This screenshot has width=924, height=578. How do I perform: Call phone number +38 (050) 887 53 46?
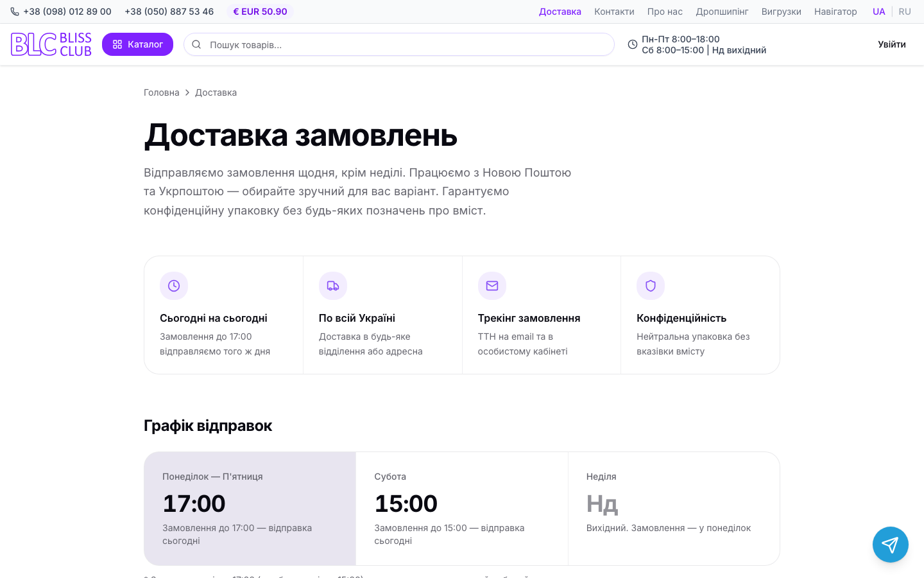[169, 12]
